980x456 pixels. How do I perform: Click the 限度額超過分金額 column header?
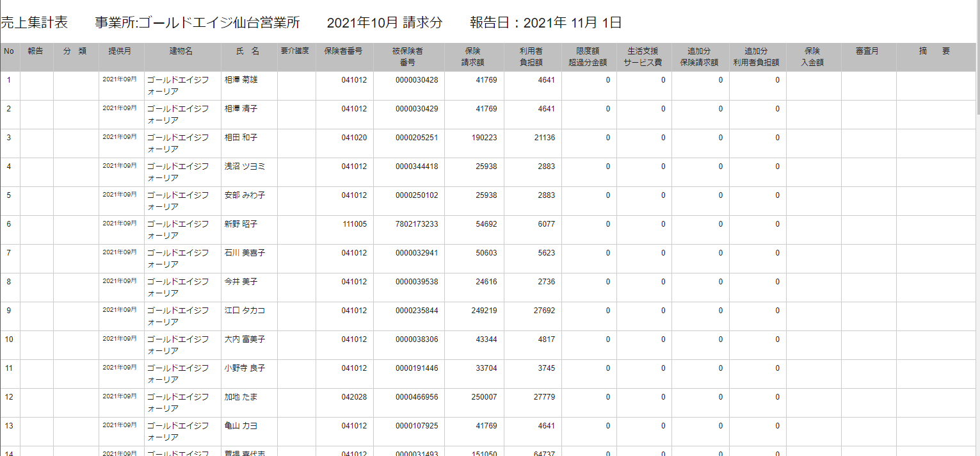pyautogui.click(x=588, y=56)
